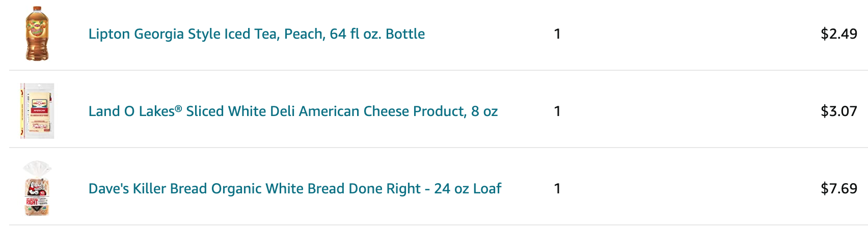This screenshot has width=868, height=229.
Task: Click the $2.49 price
Action: [838, 34]
